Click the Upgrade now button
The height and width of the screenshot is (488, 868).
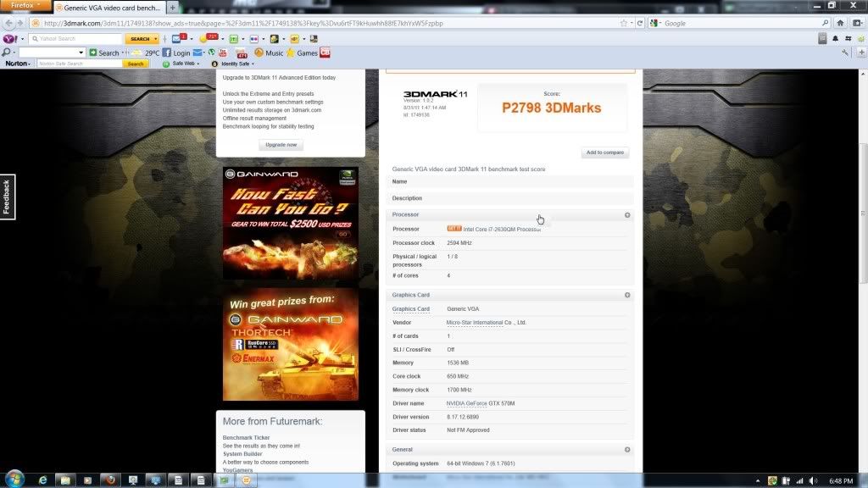coord(281,145)
